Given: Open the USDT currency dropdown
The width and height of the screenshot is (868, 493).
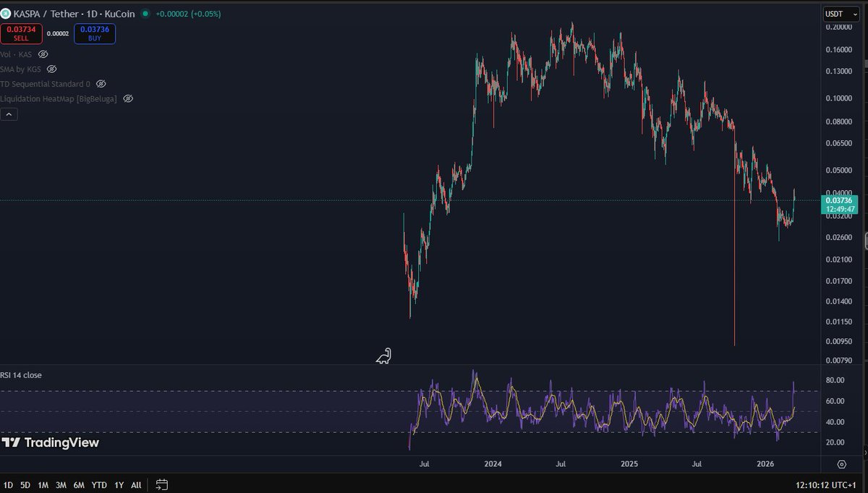Looking at the screenshot, I should 841,14.
